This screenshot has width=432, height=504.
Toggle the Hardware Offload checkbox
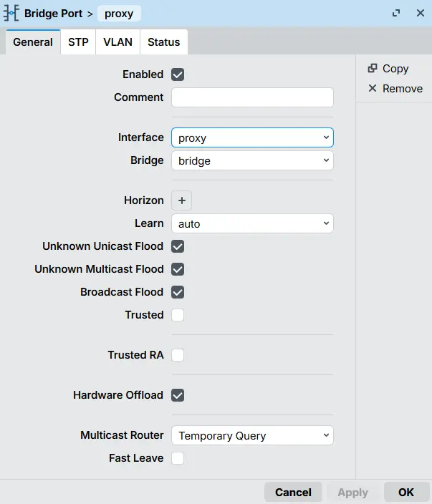point(178,395)
